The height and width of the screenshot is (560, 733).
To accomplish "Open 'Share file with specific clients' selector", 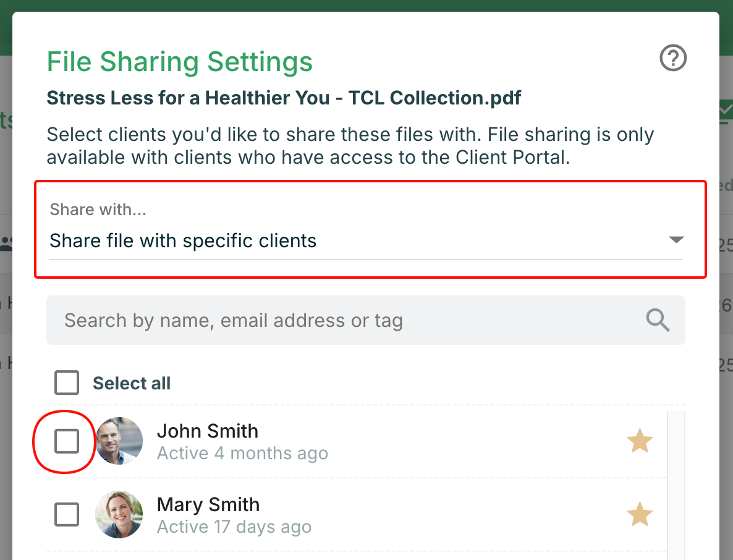I will click(x=183, y=240).
